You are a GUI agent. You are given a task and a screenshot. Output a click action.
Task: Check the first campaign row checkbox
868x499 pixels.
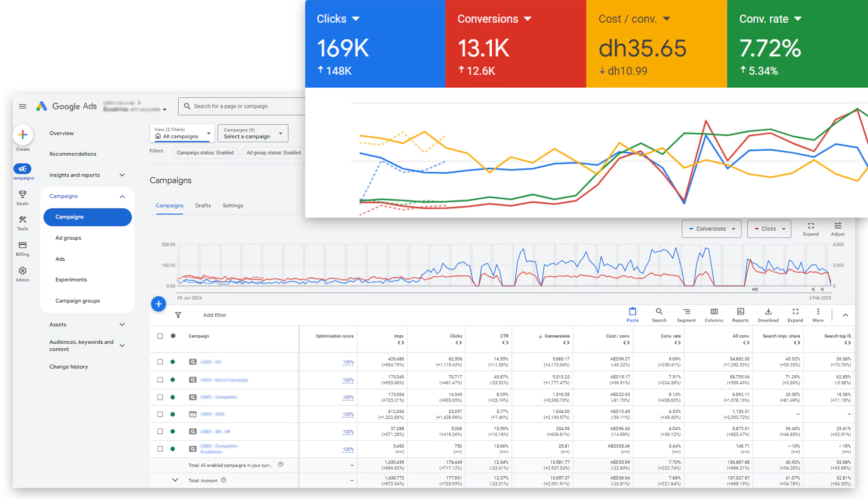tap(160, 362)
